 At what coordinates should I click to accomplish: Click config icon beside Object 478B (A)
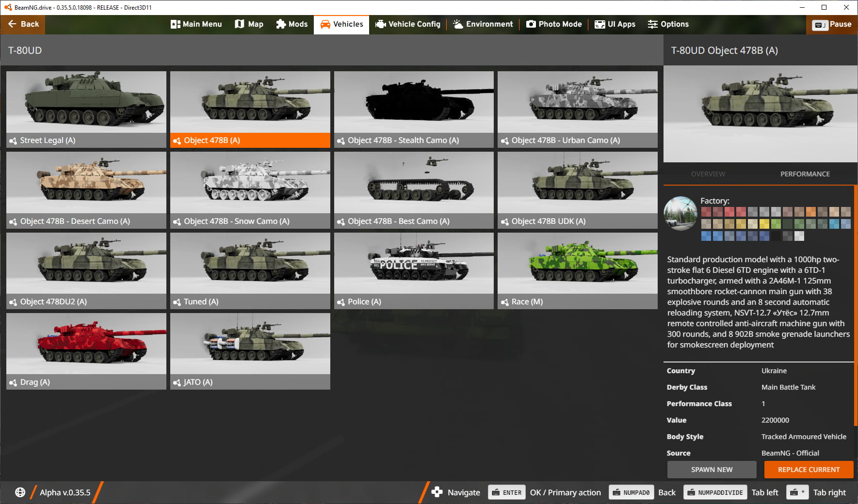click(177, 141)
